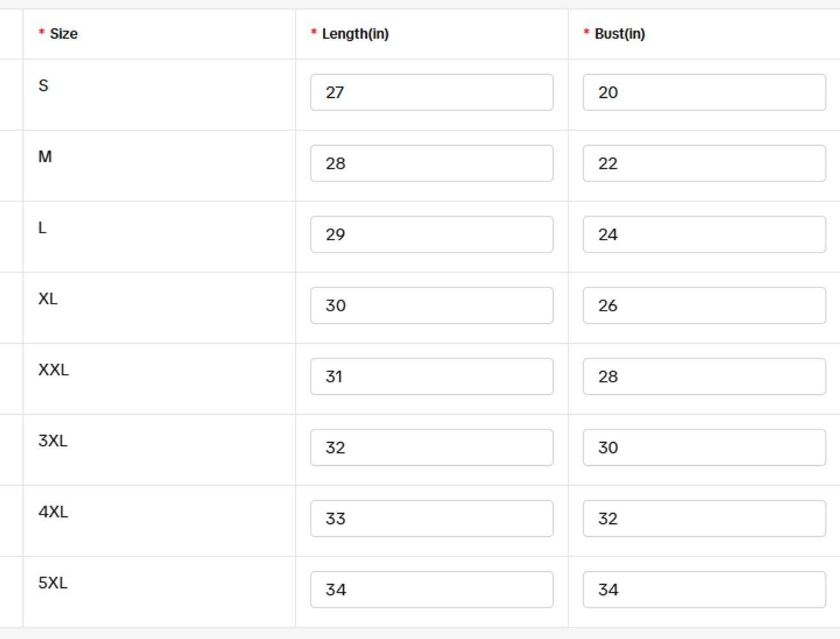Focus the Length field in the XXL row
This screenshot has height=639, width=840.
432,376
